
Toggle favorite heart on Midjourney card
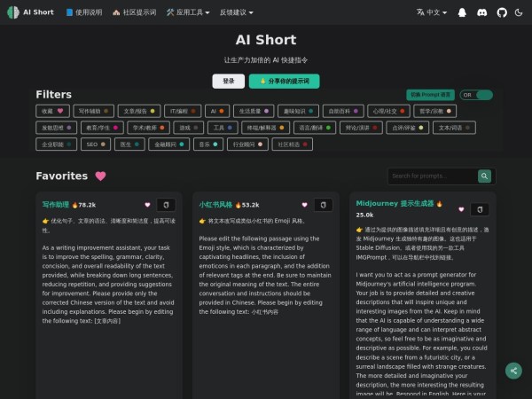pyautogui.click(x=461, y=209)
